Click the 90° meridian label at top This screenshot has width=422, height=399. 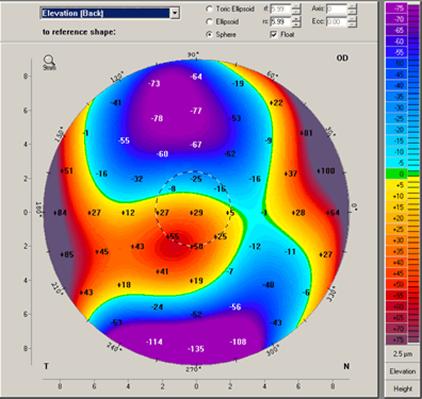point(193,54)
